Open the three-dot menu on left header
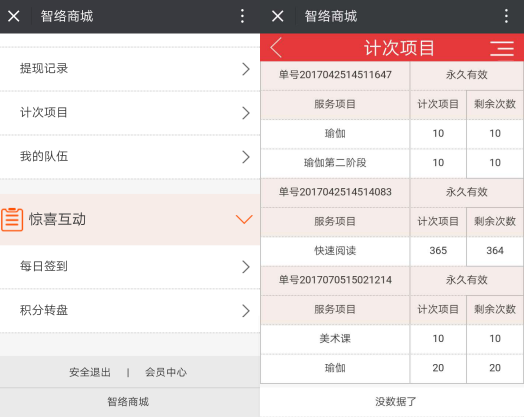Image resolution: width=524 pixels, height=417 pixels. [242, 16]
